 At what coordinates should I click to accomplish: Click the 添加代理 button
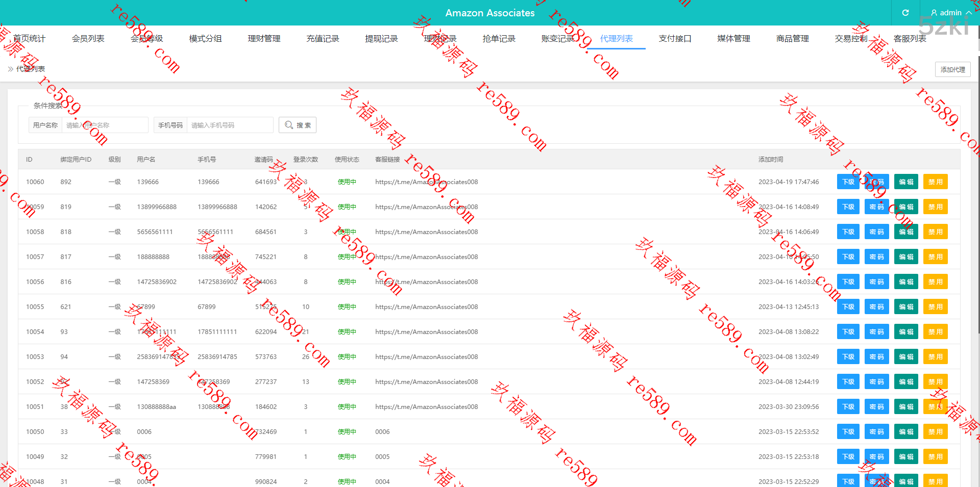952,69
